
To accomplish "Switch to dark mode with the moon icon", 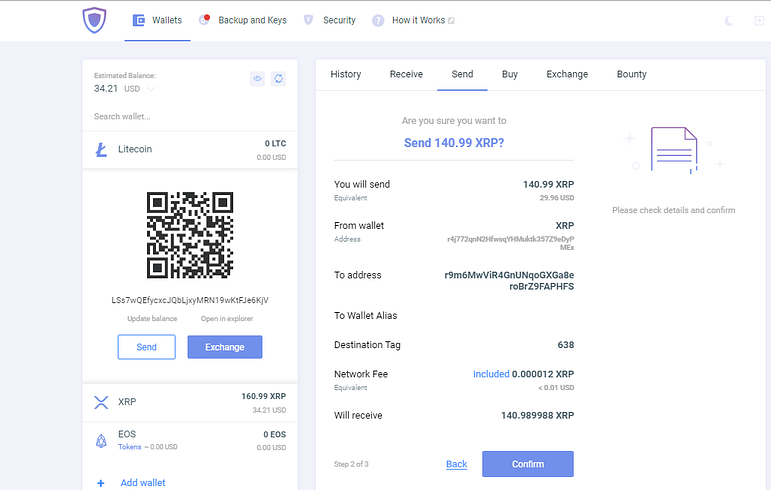I will coord(729,21).
